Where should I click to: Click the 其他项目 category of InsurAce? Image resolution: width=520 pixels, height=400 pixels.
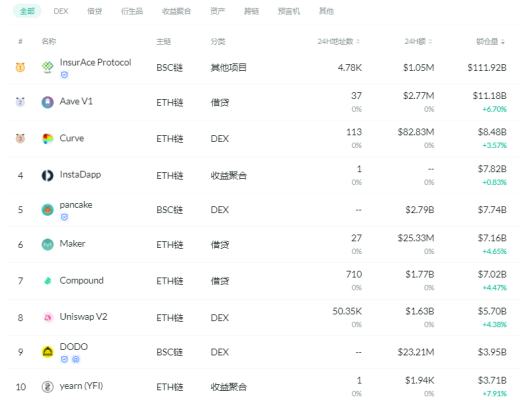228,68
